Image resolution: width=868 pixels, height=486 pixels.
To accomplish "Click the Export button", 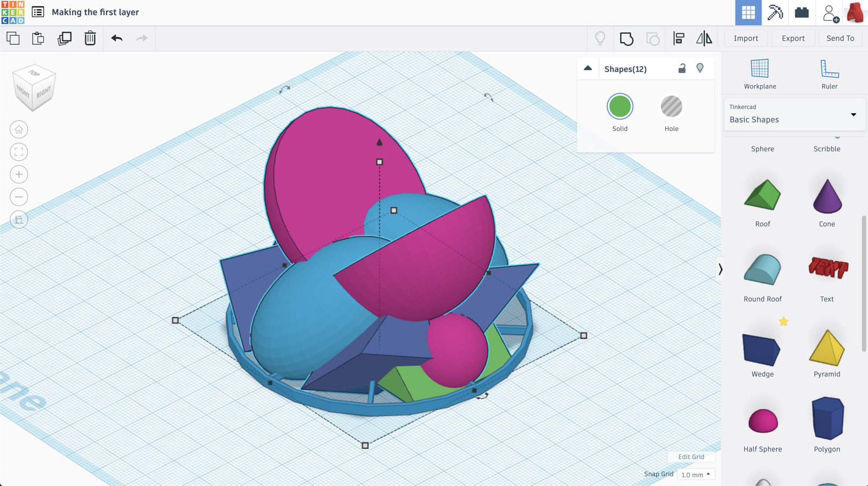I will click(x=793, y=38).
